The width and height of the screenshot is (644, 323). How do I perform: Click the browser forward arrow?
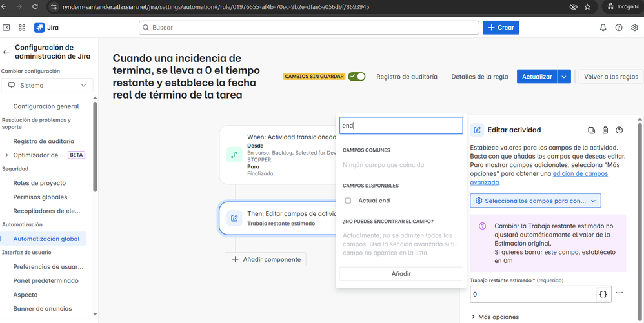20,6
